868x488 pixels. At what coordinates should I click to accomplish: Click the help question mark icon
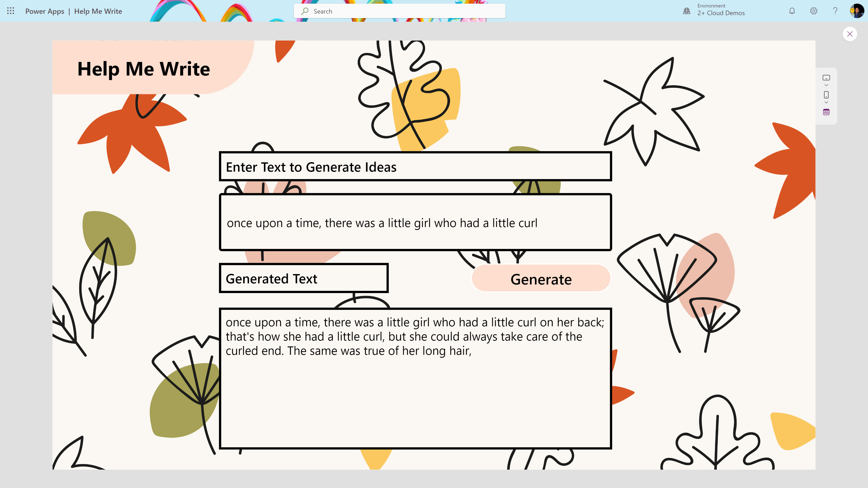point(835,11)
